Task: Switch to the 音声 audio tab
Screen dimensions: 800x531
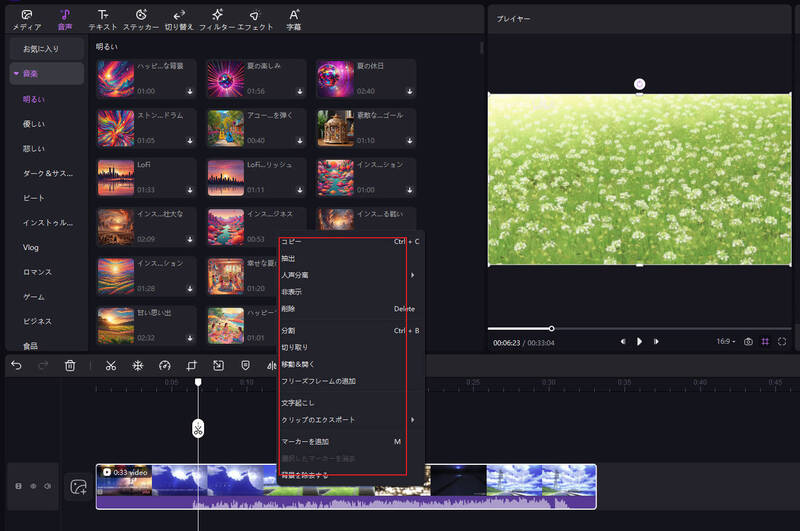Action: [65, 20]
